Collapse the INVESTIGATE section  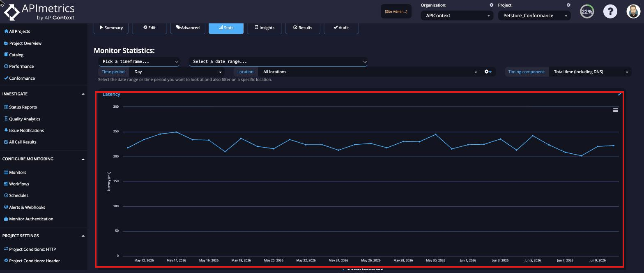pyautogui.click(x=44, y=94)
